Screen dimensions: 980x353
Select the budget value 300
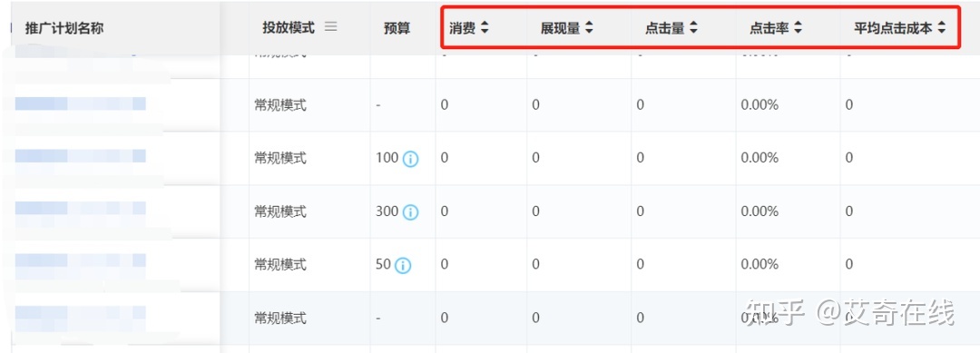tap(387, 211)
